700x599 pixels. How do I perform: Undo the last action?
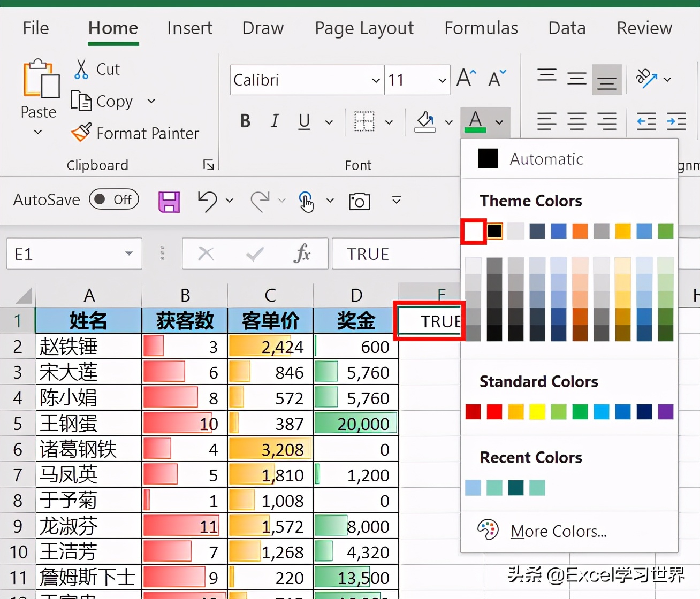[x=207, y=201]
